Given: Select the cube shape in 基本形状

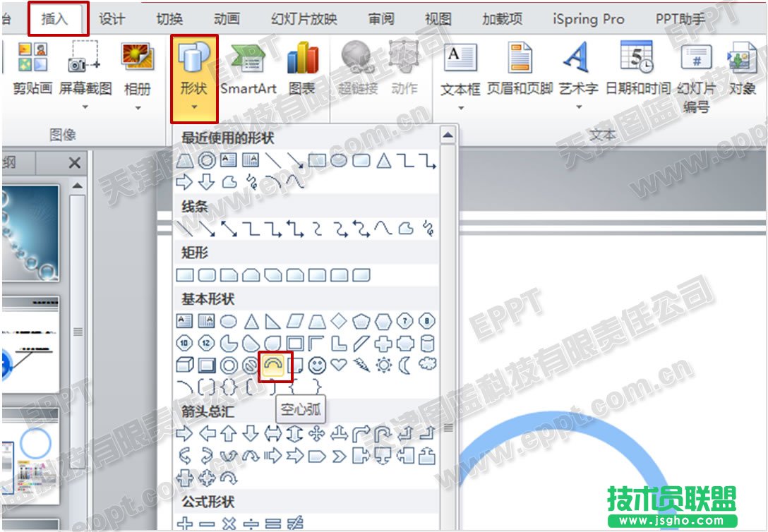Looking at the screenshot, I should tap(185, 364).
